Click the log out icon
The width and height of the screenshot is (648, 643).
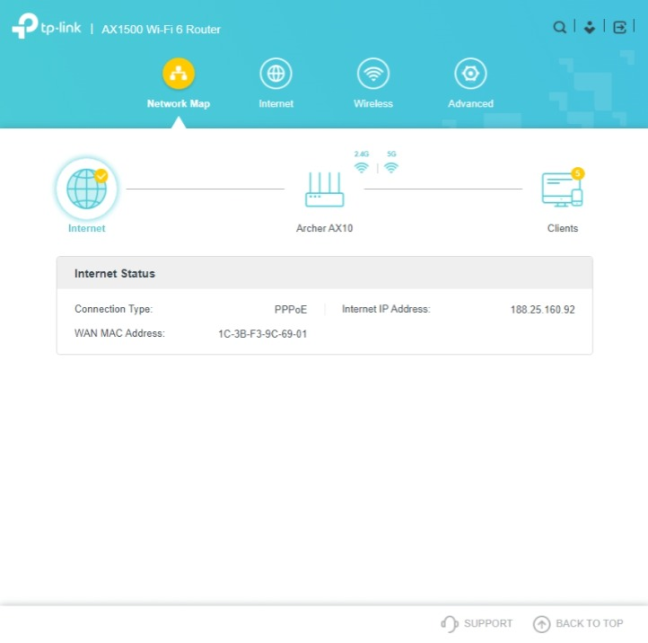click(619, 27)
